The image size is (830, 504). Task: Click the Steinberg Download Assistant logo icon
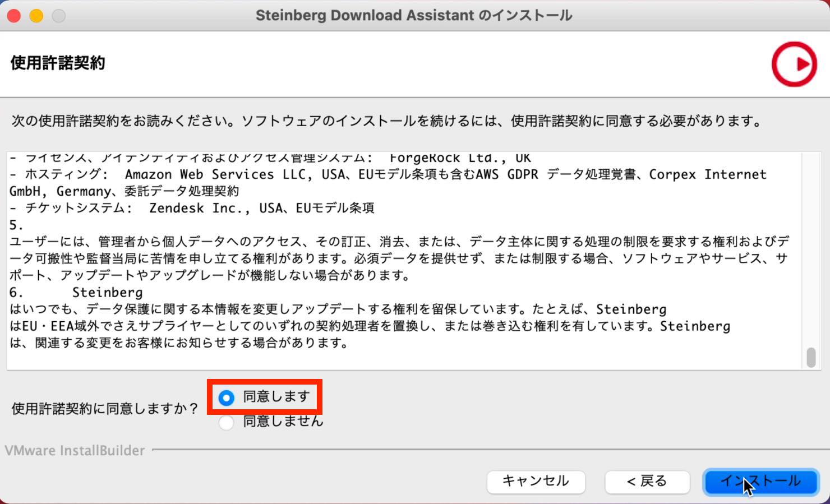point(794,64)
